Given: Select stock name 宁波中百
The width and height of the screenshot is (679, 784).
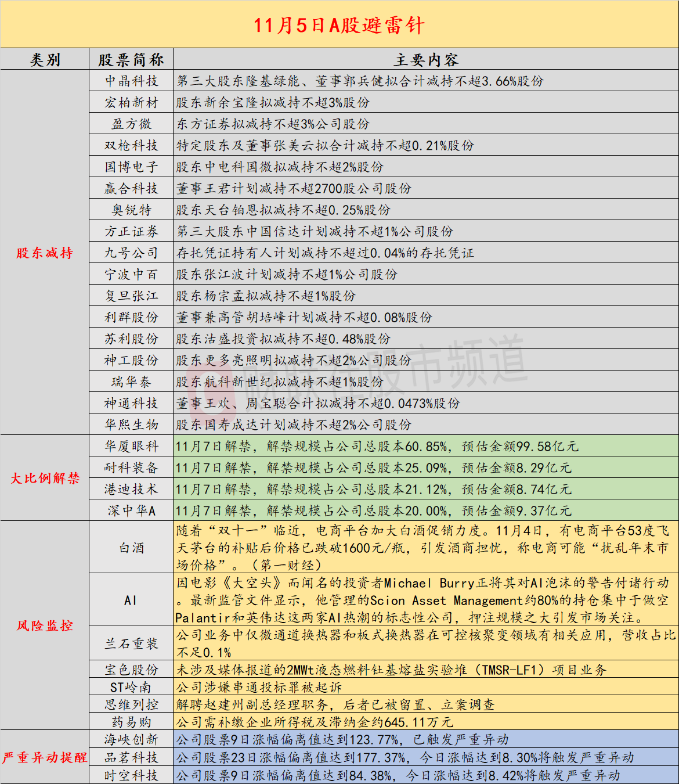Looking at the screenshot, I should tap(131, 274).
